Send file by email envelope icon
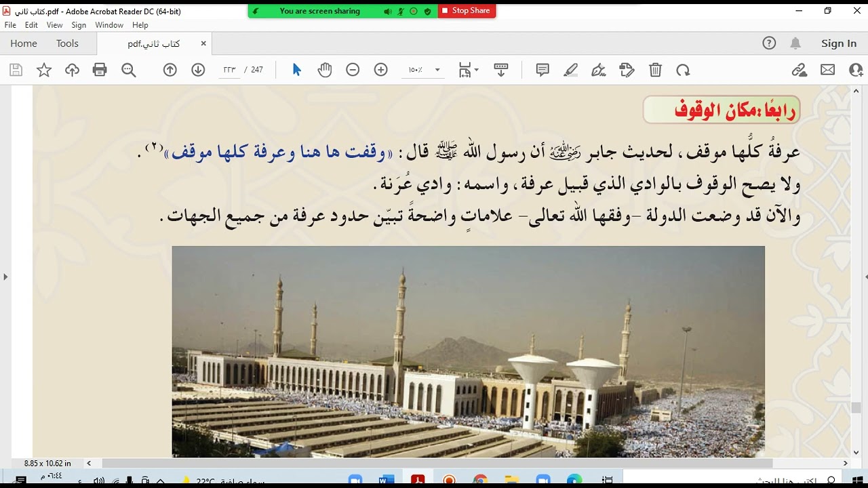Viewport: 868px width, 488px height. 828,70
